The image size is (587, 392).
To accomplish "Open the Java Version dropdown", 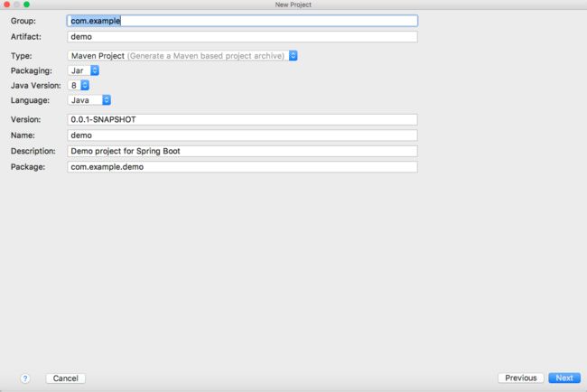I will point(79,86).
